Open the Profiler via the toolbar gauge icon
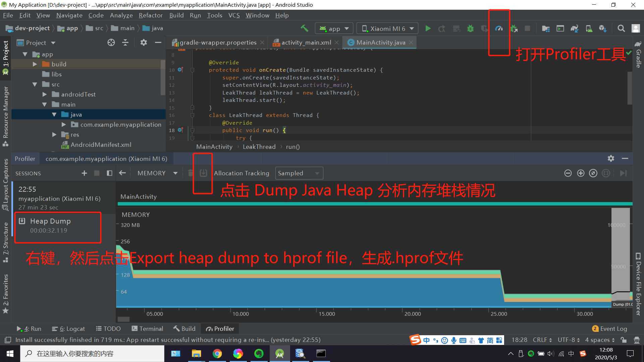Viewport: 644px width, 362px height. tap(499, 28)
